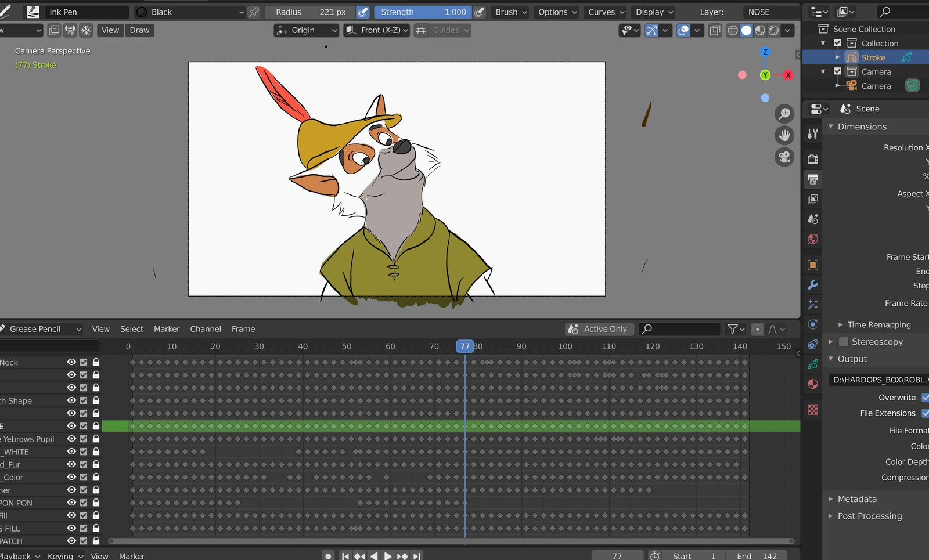Screen dimensions: 929x560
Task: Open the Draw menu in viewport header
Action: pyautogui.click(x=139, y=30)
